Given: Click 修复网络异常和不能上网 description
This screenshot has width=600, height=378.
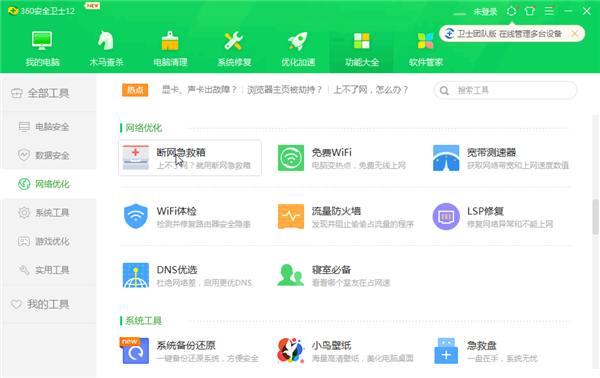Looking at the screenshot, I should [x=510, y=224].
